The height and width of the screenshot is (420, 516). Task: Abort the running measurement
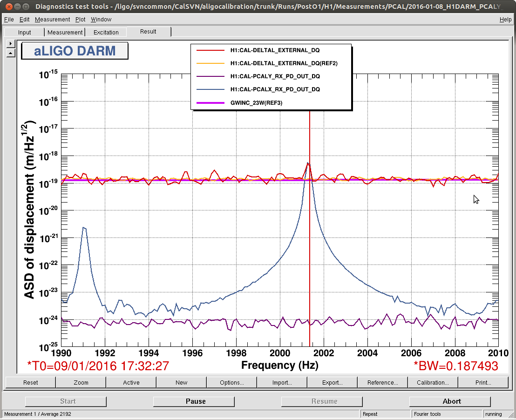(451, 401)
